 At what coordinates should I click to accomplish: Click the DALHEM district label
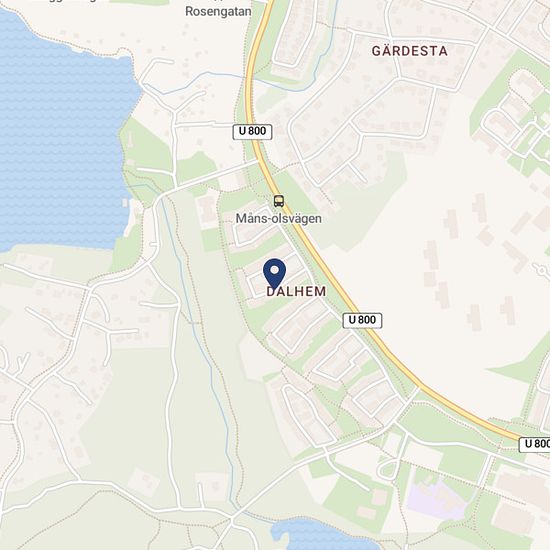pyautogui.click(x=296, y=291)
